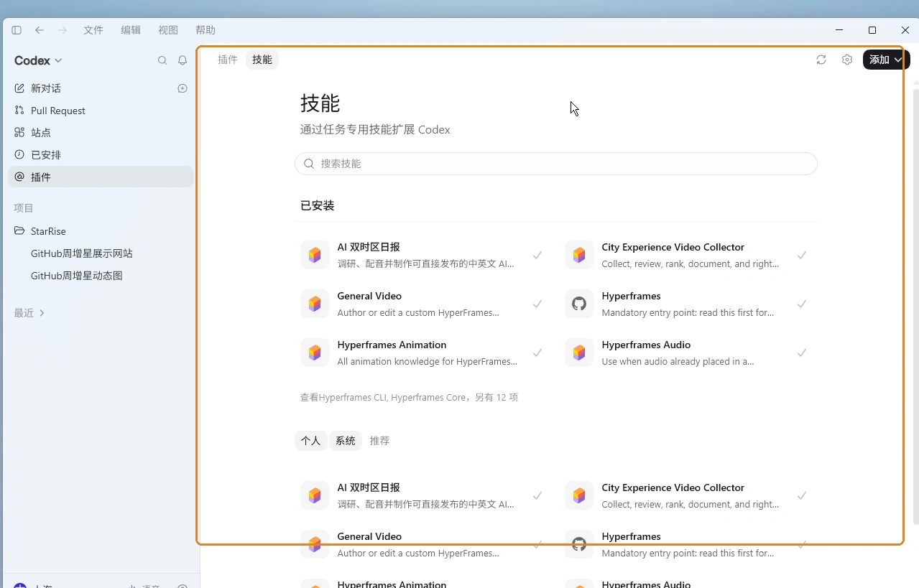Click the vertical scrollbar of the skills page
The height and width of the screenshot is (588, 919).
915,305
